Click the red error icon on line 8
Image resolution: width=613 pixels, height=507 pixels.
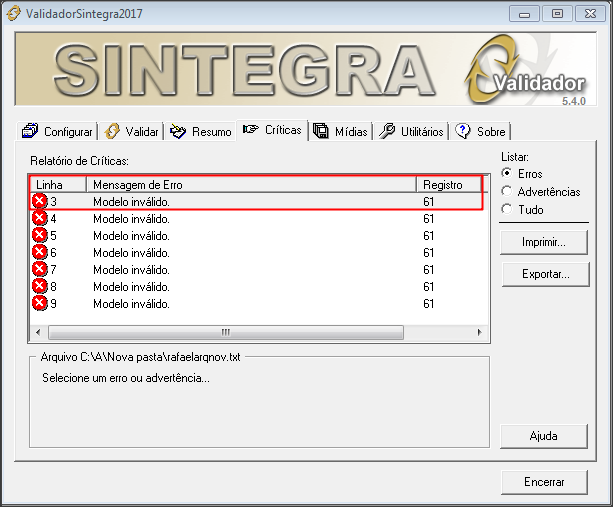pyautogui.click(x=39, y=286)
